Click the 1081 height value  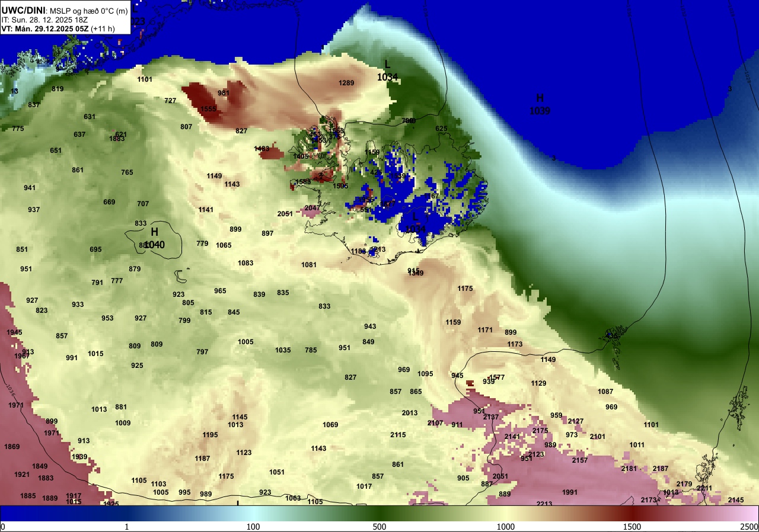[309, 265]
